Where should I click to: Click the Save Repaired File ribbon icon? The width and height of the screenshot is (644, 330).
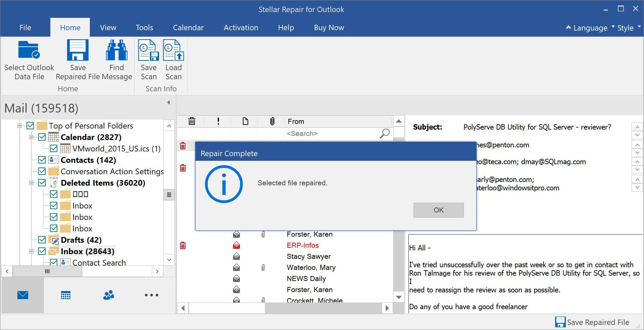[x=77, y=50]
